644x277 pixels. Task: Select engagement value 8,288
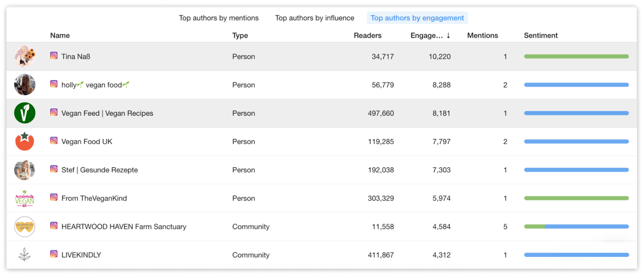pos(442,85)
